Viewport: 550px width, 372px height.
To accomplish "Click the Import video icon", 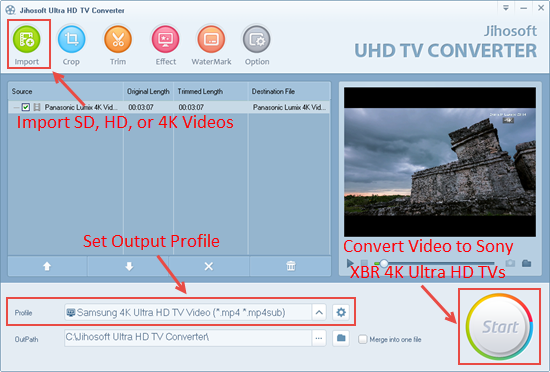I will click(27, 39).
